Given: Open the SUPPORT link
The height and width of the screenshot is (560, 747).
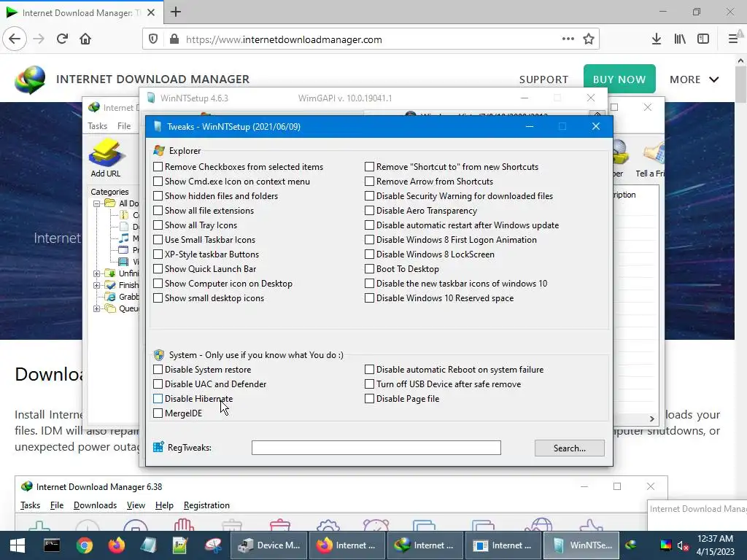Looking at the screenshot, I should (x=543, y=79).
